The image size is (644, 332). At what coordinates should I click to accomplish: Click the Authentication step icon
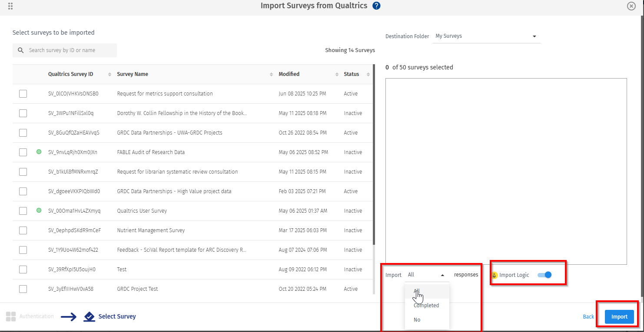tap(11, 316)
